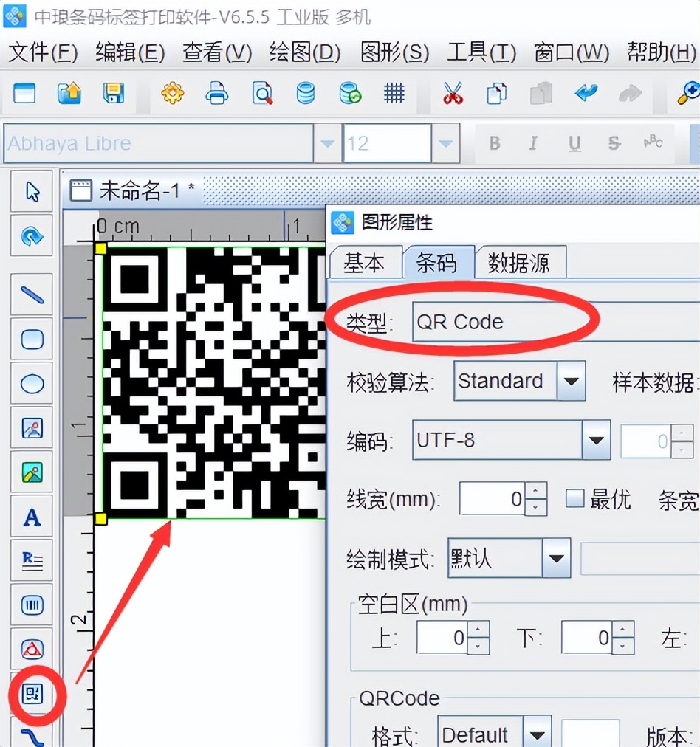Expand the font name dropdown arrow
Viewport: 700px width, 747px height.
click(327, 143)
